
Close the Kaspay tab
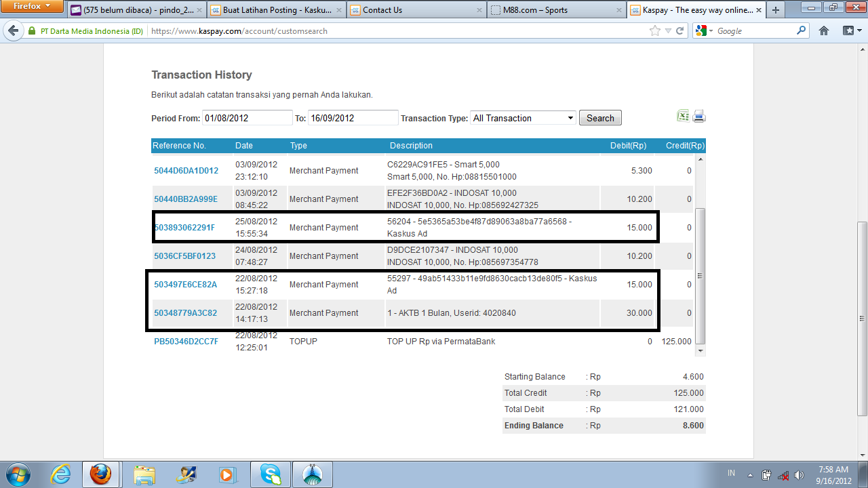click(757, 10)
